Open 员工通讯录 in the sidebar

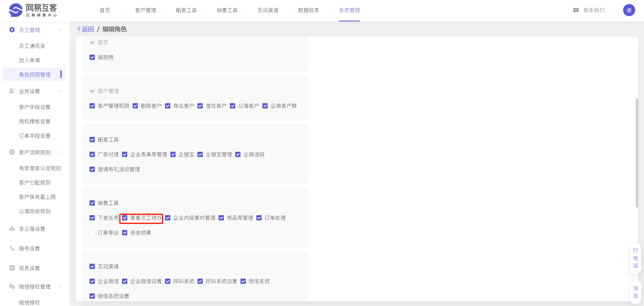tap(32, 46)
